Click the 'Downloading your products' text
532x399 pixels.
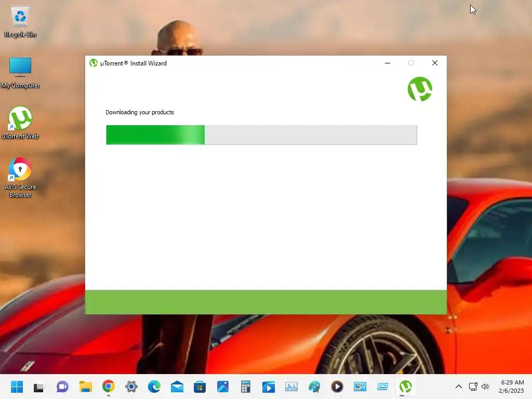tap(139, 112)
